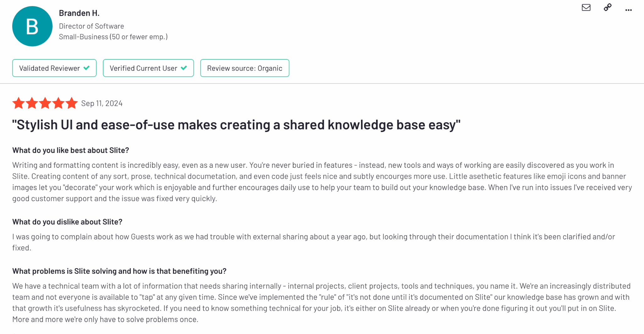Open the Branden H. reviewer name
This screenshot has height=334, width=644.
tap(79, 13)
